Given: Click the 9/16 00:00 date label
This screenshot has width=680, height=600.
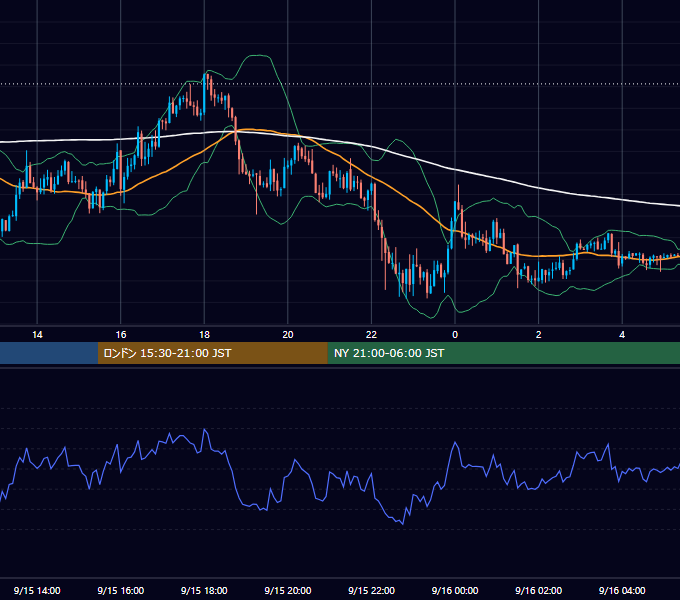Looking at the screenshot, I should (455, 590).
